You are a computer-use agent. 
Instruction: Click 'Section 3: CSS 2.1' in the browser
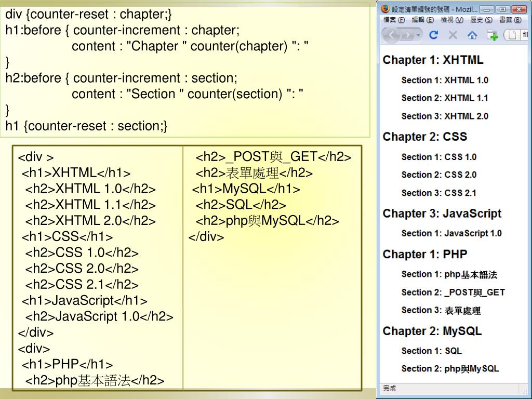click(x=439, y=193)
